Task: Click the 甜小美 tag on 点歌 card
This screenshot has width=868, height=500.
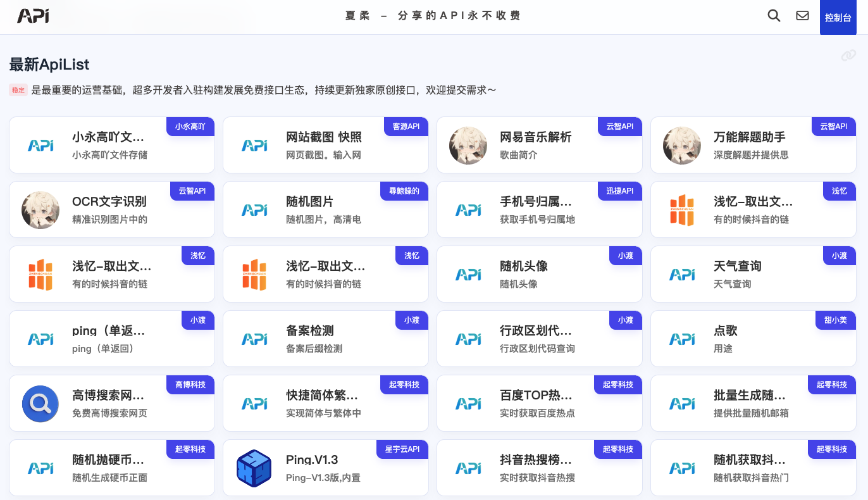Action: pos(835,320)
